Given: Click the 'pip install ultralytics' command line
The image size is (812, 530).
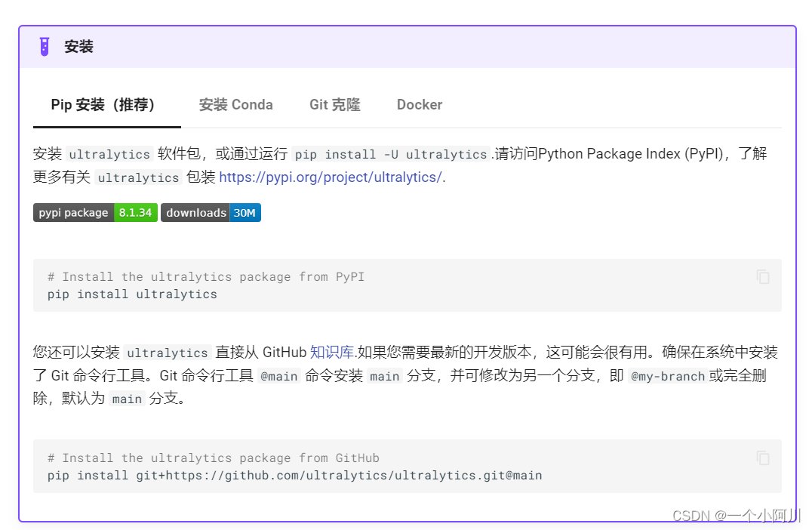Looking at the screenshot, I should click(x=132, y=294).
